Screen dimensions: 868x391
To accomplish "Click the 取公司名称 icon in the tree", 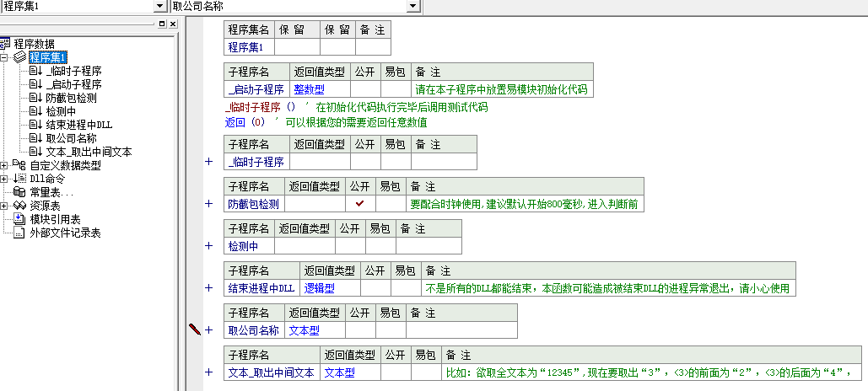I will tap(35, 138).
